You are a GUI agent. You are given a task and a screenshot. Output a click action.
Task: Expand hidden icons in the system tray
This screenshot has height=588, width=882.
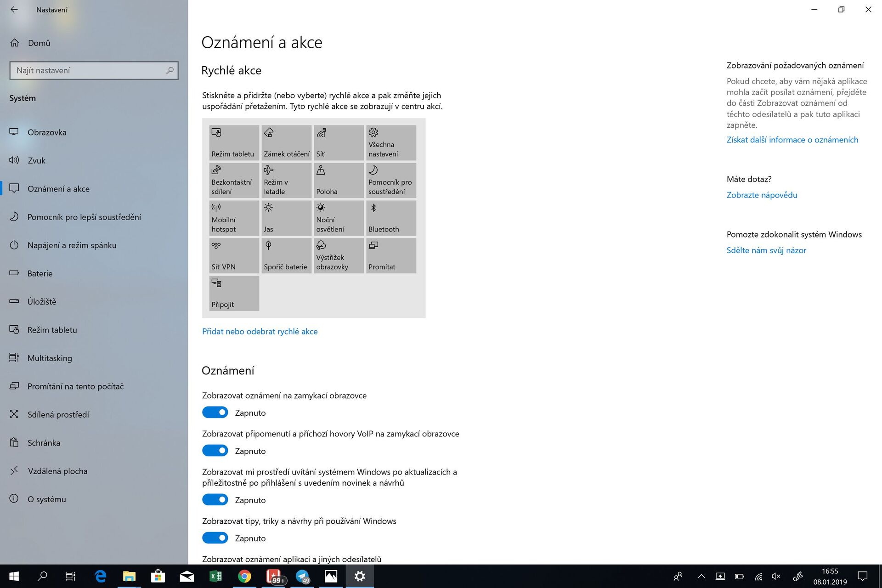701,576
